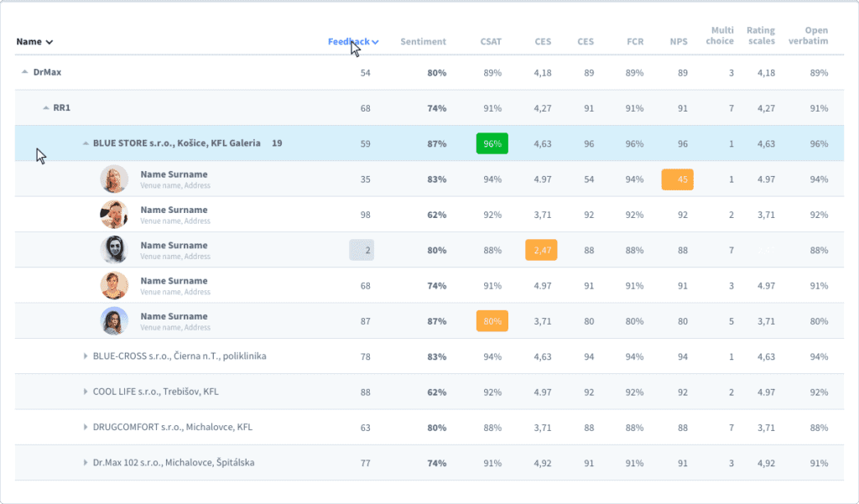
Task: Collapse the BLUE STORE s.r.o. row arrow
Action: coord(86,143)
